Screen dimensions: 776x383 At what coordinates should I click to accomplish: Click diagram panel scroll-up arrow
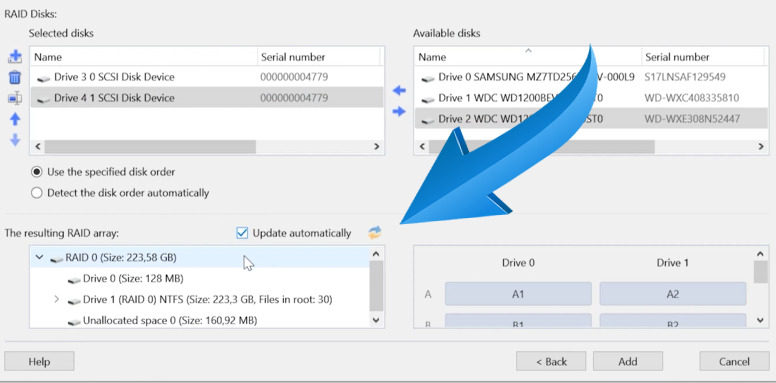[x=761, y=254]
